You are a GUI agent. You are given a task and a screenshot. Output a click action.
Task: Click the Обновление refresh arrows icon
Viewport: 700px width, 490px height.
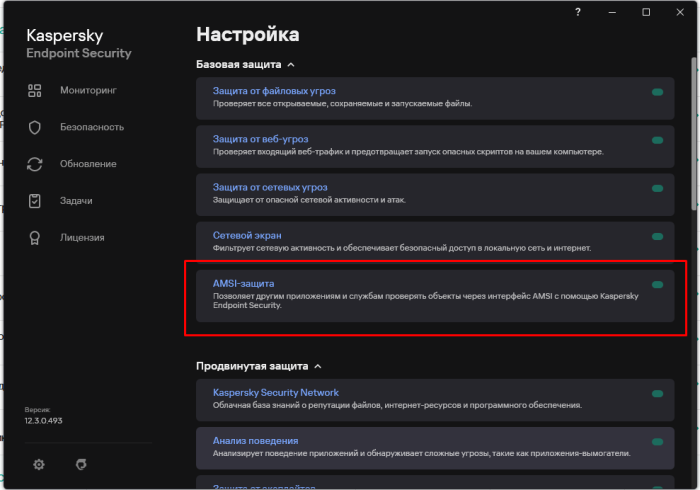[35, 164]
